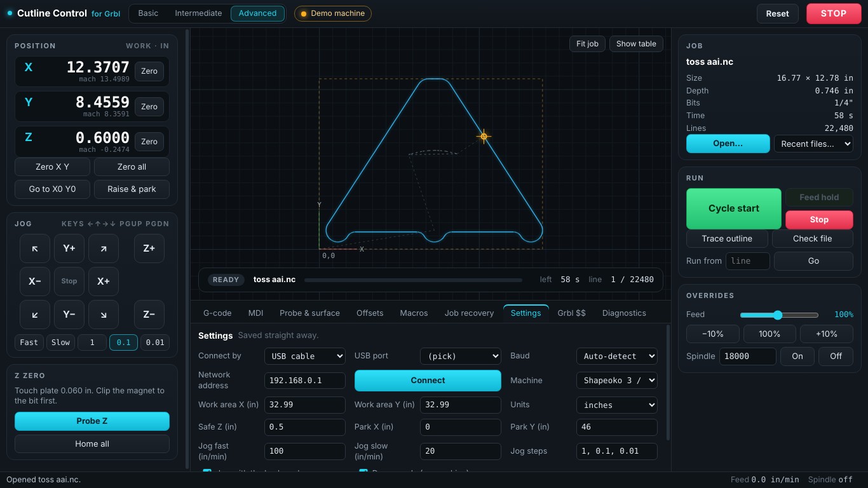The image size is (868, 488).
Task: Choose a machine from the Machine dropdown
Action: coord(617,381)
